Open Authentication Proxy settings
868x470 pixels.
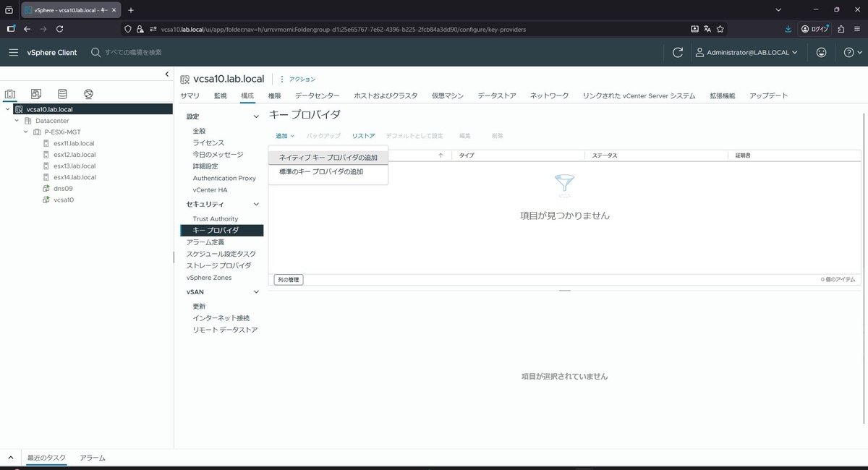pyautogui.click(x=224, y=178)
